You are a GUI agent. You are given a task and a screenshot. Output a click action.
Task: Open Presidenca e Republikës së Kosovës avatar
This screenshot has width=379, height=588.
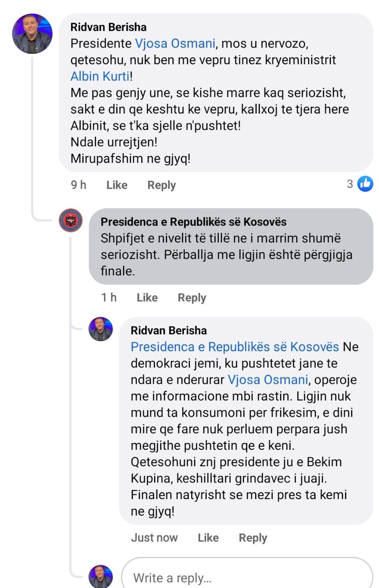[x=71, y=221]
